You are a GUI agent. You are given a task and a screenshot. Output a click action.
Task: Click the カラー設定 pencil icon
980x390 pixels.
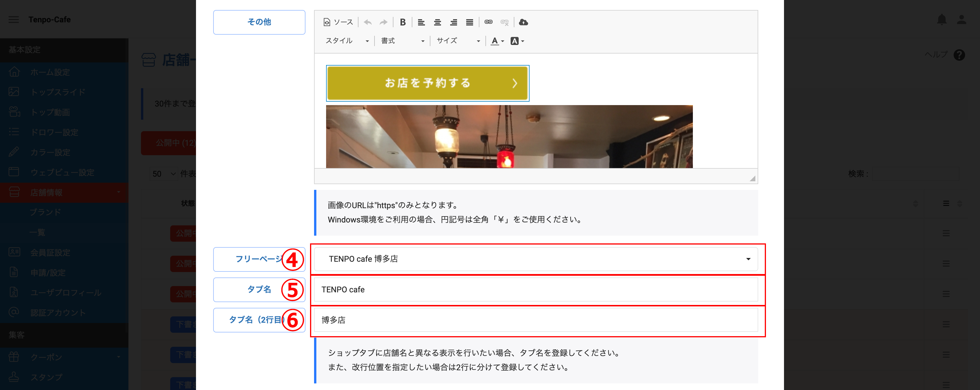[14, 152]
